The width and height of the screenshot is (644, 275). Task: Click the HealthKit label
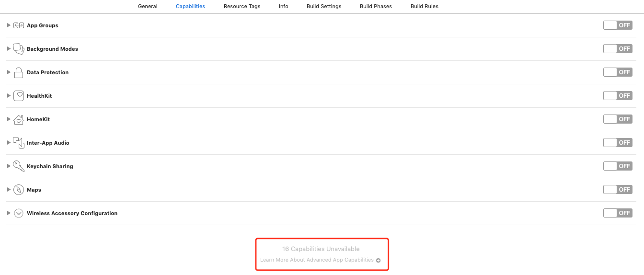click(x=39, y=96)
